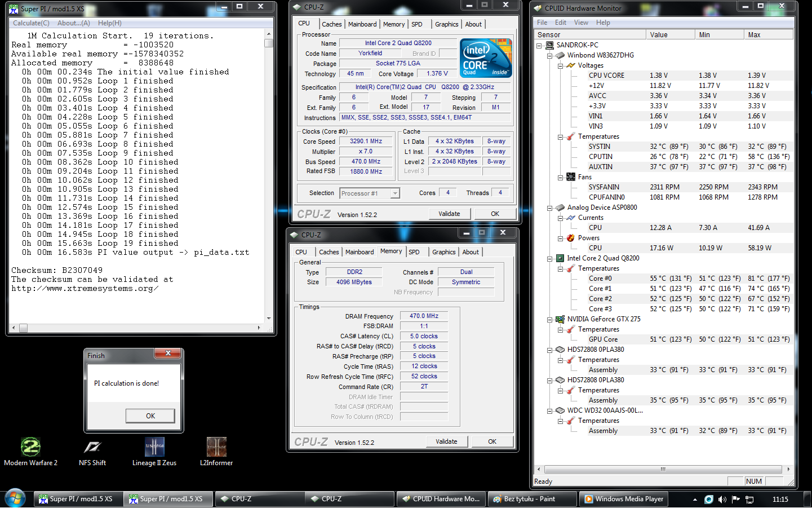This screenshot has width=812, height=508.
Task: Click the volume speaker tray icon
Action: [x=722, y=499]
